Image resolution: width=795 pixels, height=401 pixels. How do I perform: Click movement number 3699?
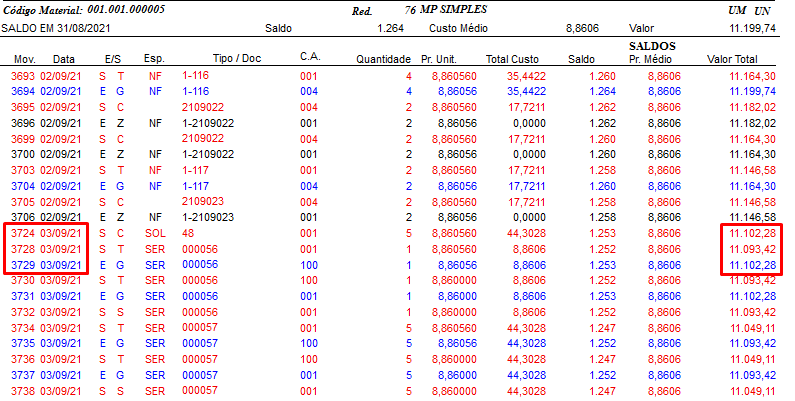pos(23,139)
